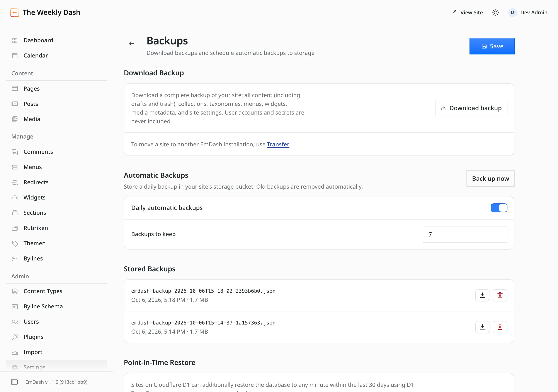Viewport: 558px width, 392px height.
Task: Open Content Types admin page
Action: click(x=56, y=291)
